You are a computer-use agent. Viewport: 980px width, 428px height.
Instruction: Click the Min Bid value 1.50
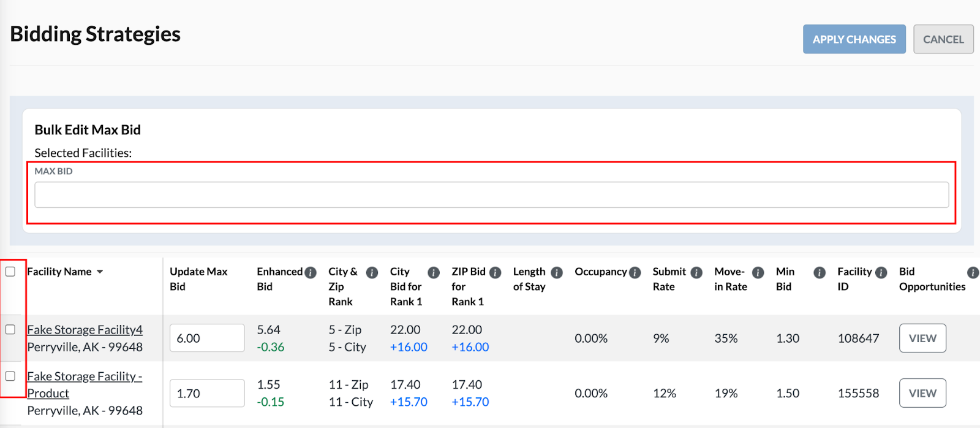point(788,393)
